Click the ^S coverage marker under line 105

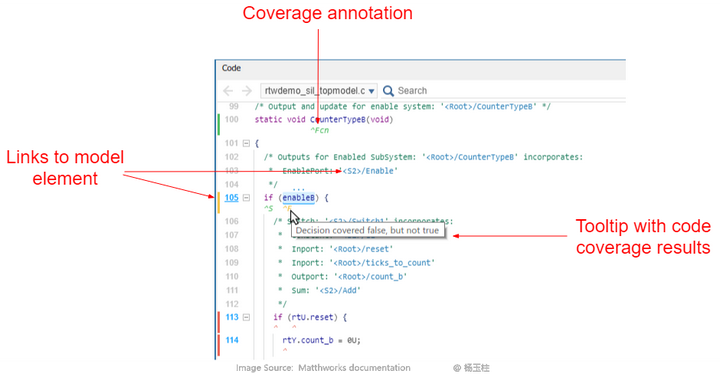[268, 209]
